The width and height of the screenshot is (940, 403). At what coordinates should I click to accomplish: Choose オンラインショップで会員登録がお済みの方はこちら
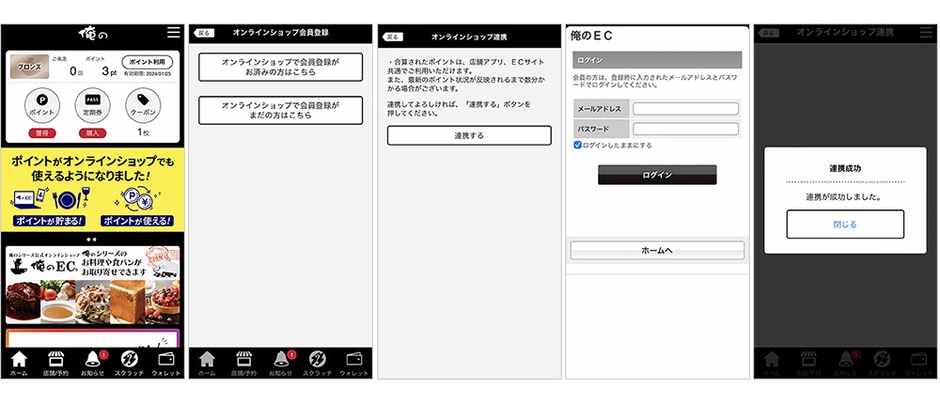click(280, 67)
